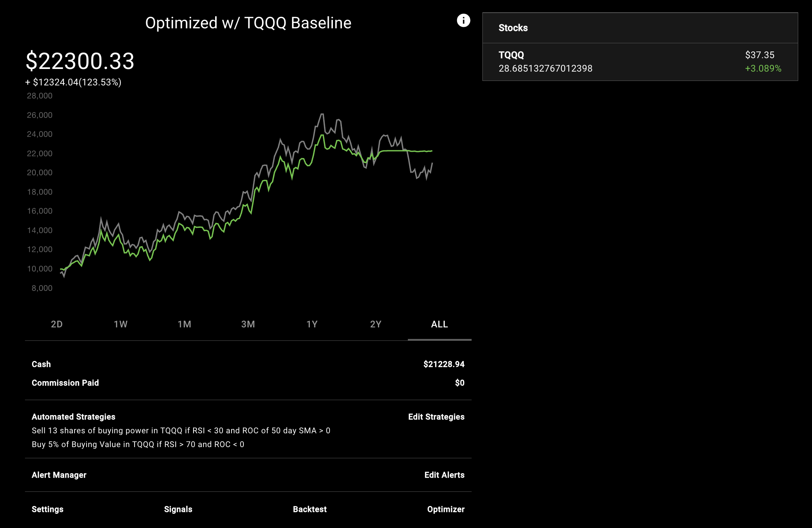Click the TQQQ share quantity 28.685132767012398
The height and width of the screenshot is (528, 812).
[545, 69]
